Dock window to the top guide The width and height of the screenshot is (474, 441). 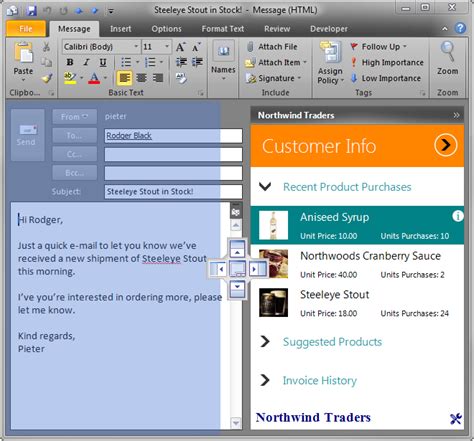click(237, 249)
